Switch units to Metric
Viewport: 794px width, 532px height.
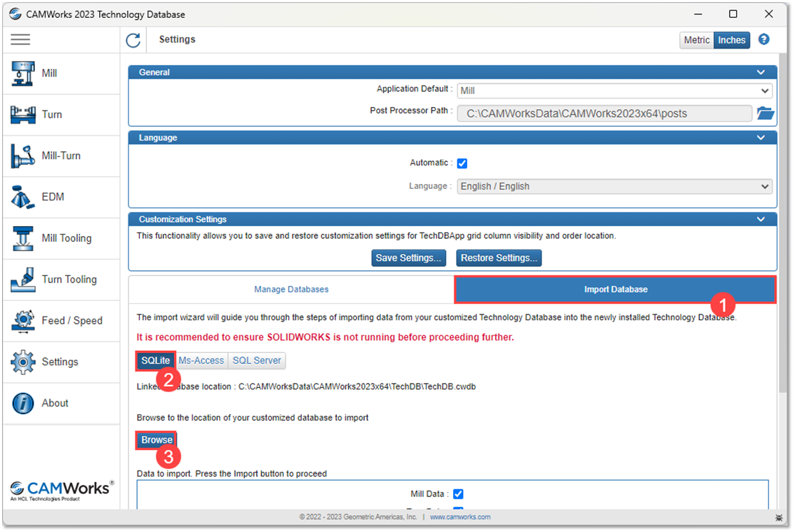(696, 40)
